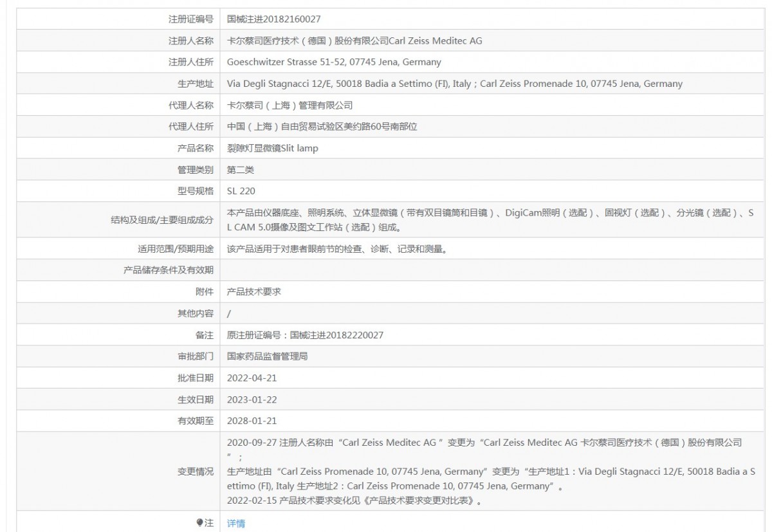Click the bullet icon beside 注 label
Screen dimensions: 772x532
click(200, 522)
